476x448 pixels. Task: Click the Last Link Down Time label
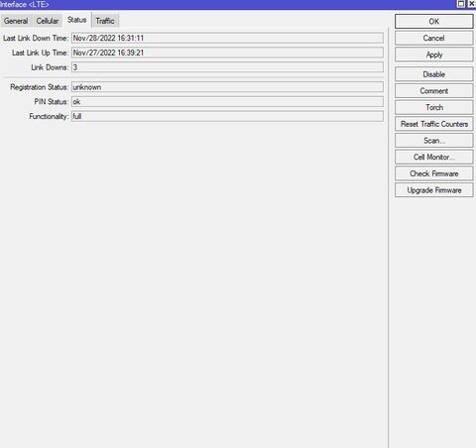tap(36, 39)
